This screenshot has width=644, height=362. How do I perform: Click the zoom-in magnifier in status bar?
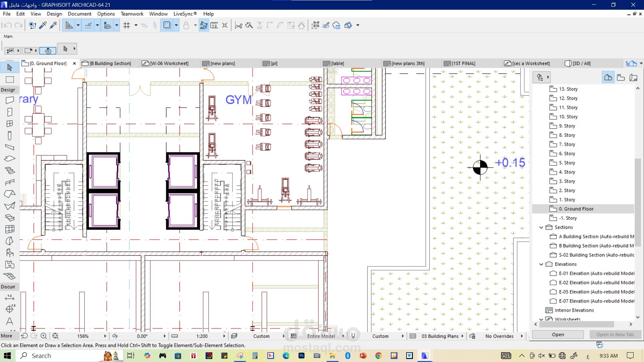click(x=44, y=336)
